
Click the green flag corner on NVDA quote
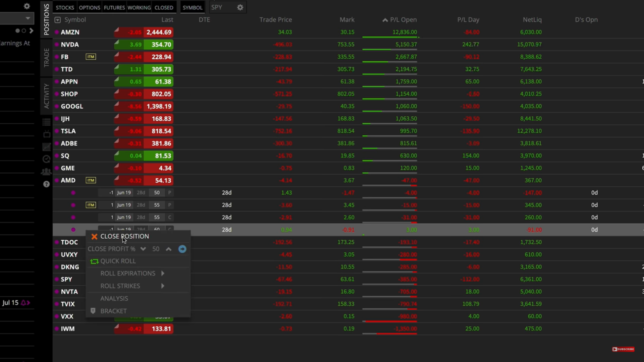(117, 42)
